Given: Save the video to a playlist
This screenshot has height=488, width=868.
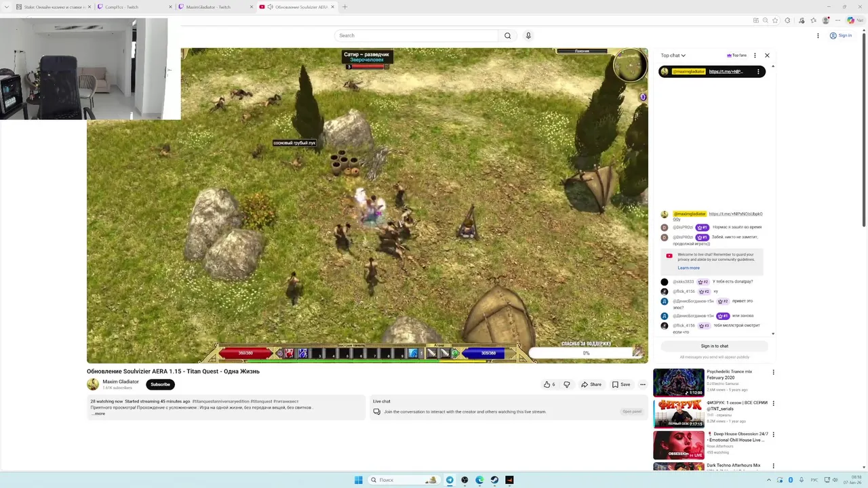Looking at the screenshot, I should point(621,384).
